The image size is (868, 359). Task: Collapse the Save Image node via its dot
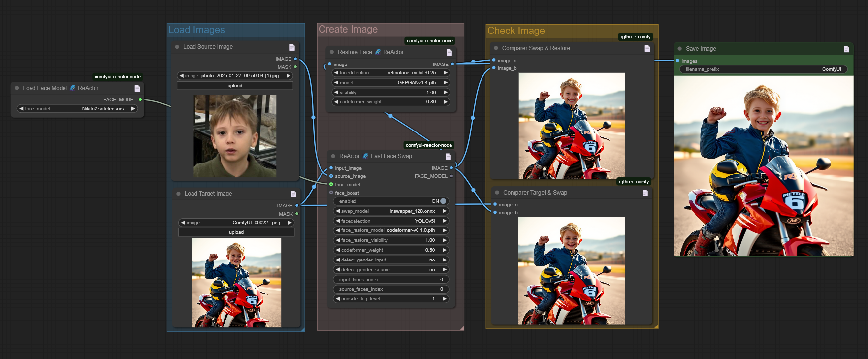680,49
